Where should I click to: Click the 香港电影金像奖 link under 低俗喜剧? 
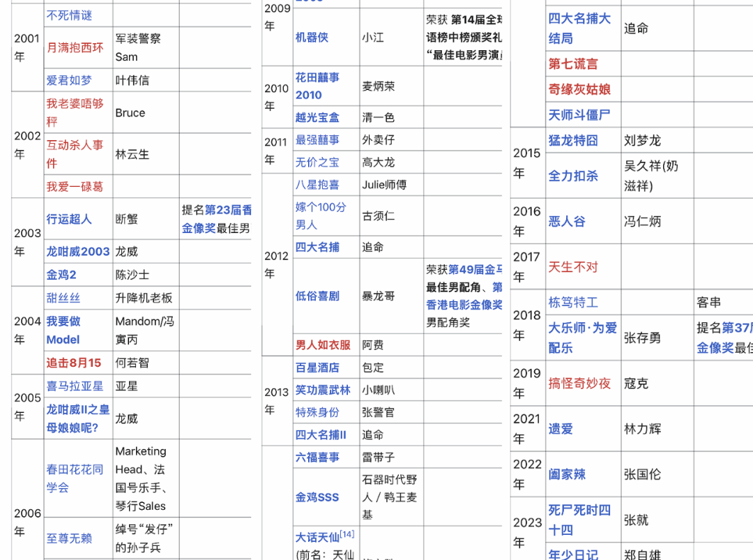tap(464, 305)
